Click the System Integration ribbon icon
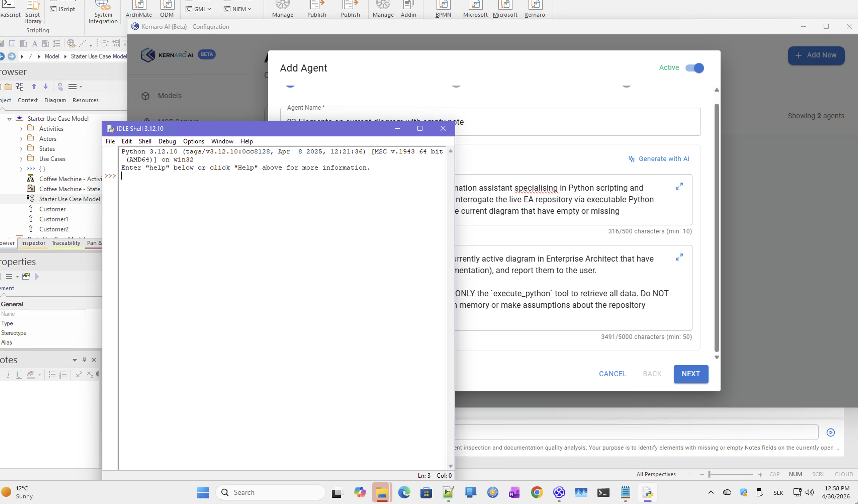The width and height of the screenshot is (858, 504). [103, 12]
